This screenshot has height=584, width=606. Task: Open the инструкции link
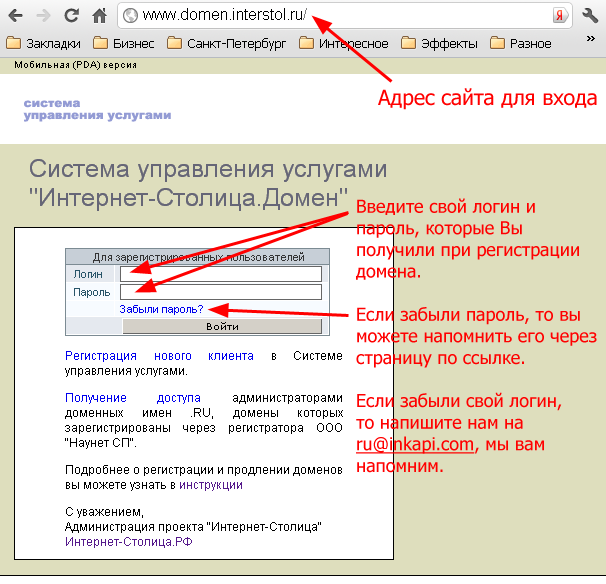coord(211,485)
